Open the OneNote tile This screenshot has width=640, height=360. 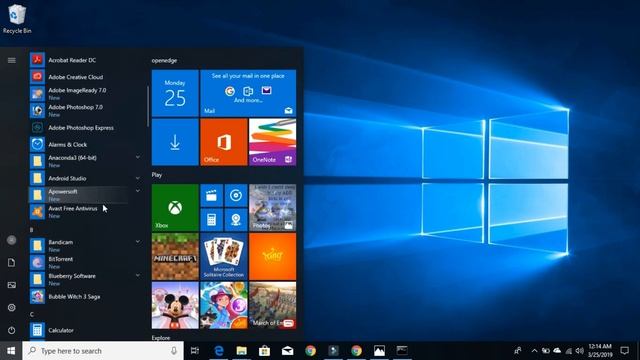pos(273,142)
